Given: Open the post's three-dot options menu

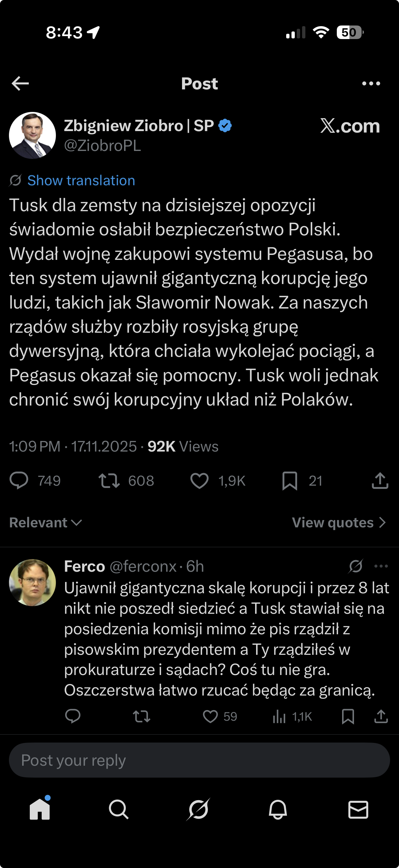Looking at the screenshot, I should 371,83.
